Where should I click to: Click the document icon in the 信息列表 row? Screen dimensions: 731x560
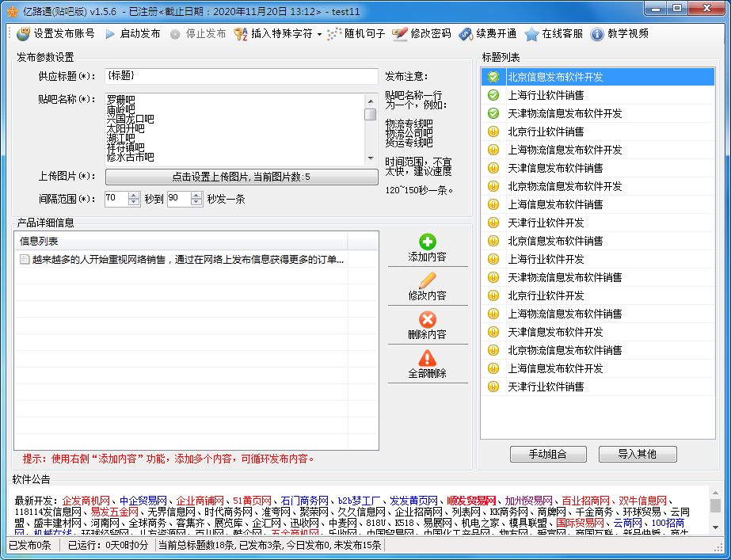(25, 259)
